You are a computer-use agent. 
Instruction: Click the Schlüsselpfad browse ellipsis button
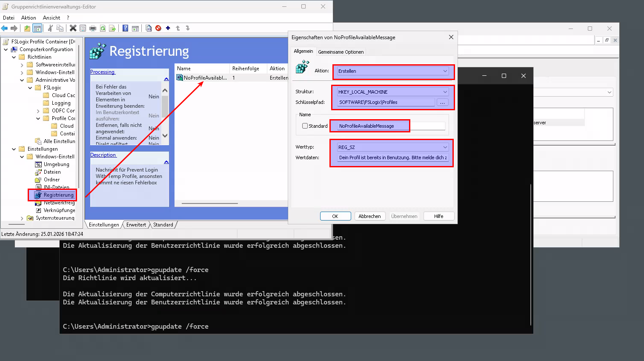(442, 102)
